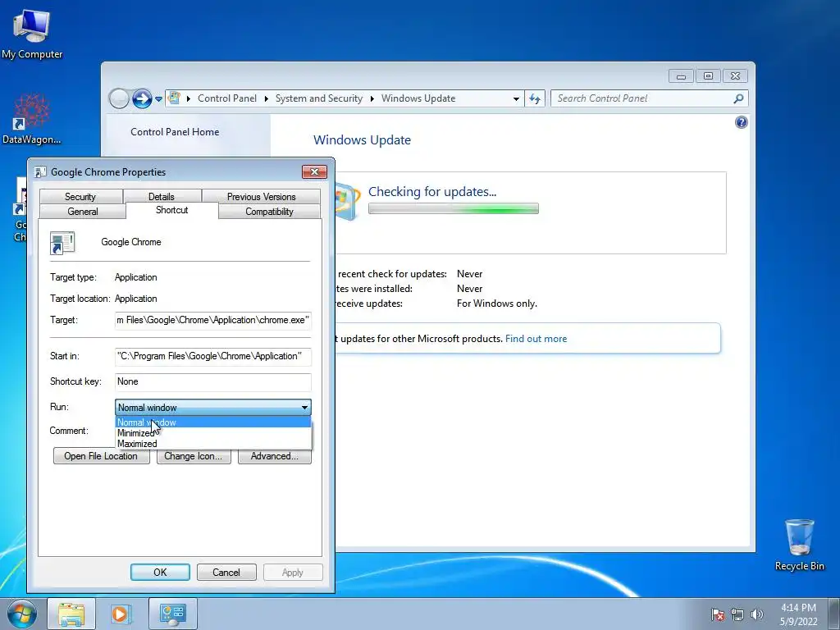This screenshot has width=840, height=630.
Task: Launch Windows Media Player from taskbar
Action: point(121,614)
